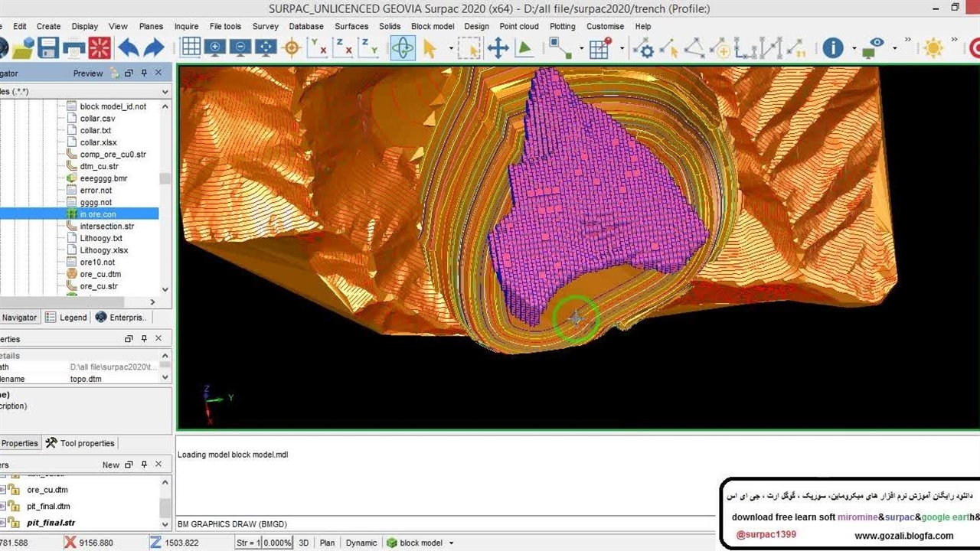The width and height of the screenshot is (980, 551).
Task: Click the sun lighting icon
Action: [x=933, y=48]
